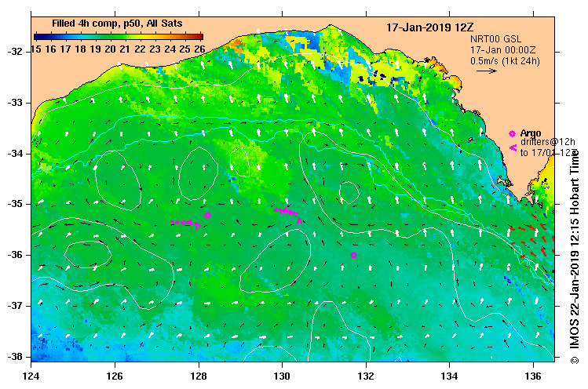The height and width of the screenshot is (389, 588).
Task: Click the latitude label '-36'
Action: (x=15, y=255)
